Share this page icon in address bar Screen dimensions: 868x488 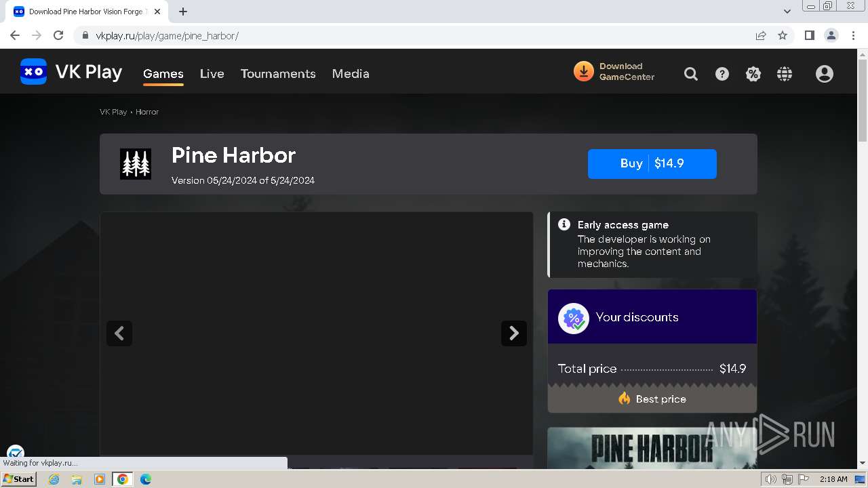(x=761, y=35)
